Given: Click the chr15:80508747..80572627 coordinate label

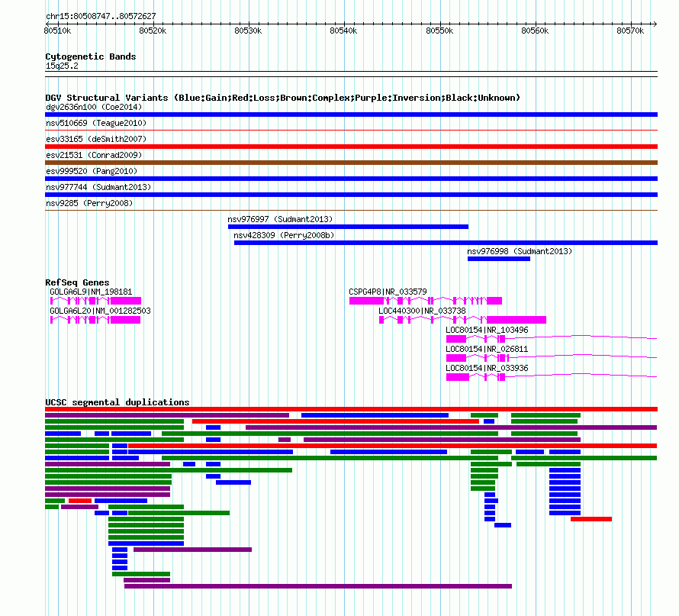Looking at the screenshot, I should click(101, 16).
